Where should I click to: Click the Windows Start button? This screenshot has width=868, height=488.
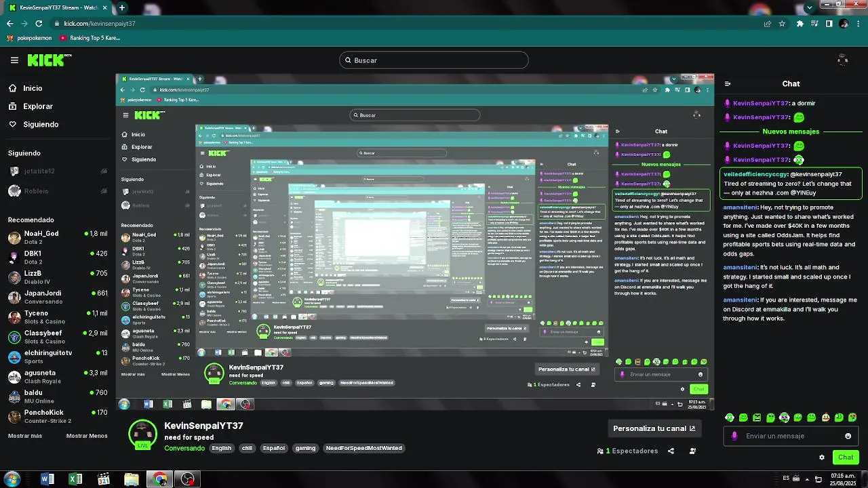[12, 479]
